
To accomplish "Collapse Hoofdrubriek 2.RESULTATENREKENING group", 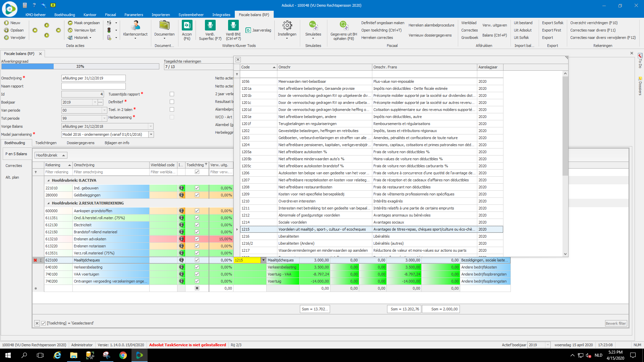I will pyautogui.click(x=48, y=203).
